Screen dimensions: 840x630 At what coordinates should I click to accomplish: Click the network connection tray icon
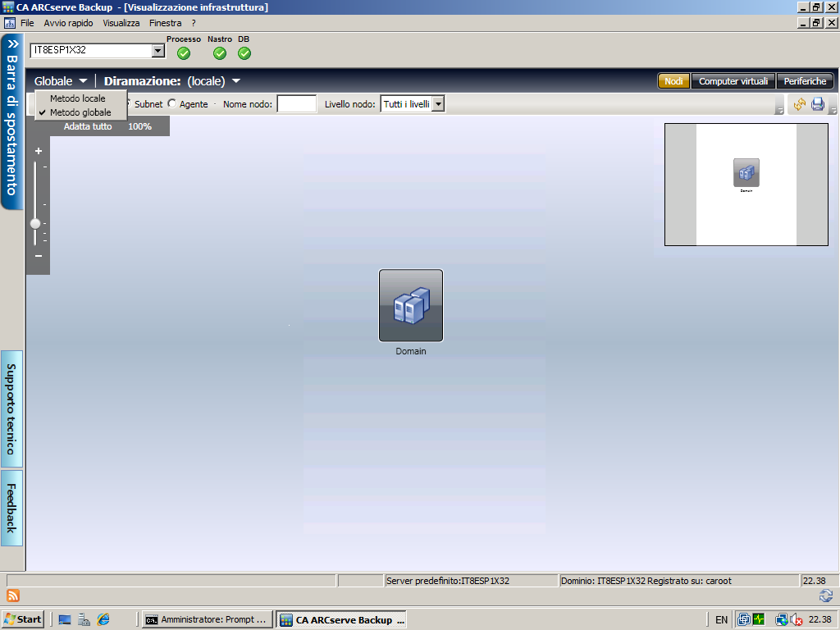[x=782, y=620]
